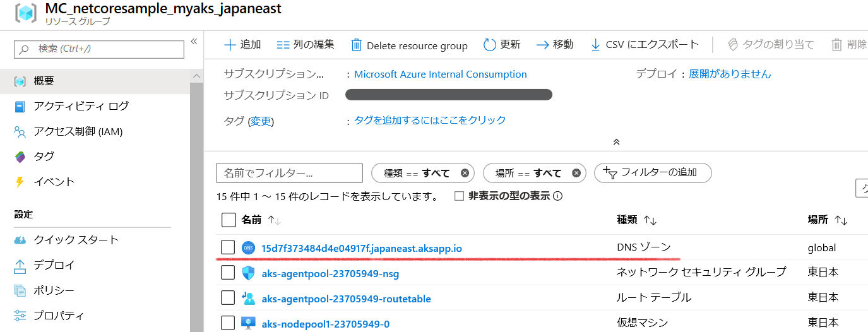
Task: Toggle 非表示の型の表示 checkbox
Action: pyautogui.click(x=459, y=196)
